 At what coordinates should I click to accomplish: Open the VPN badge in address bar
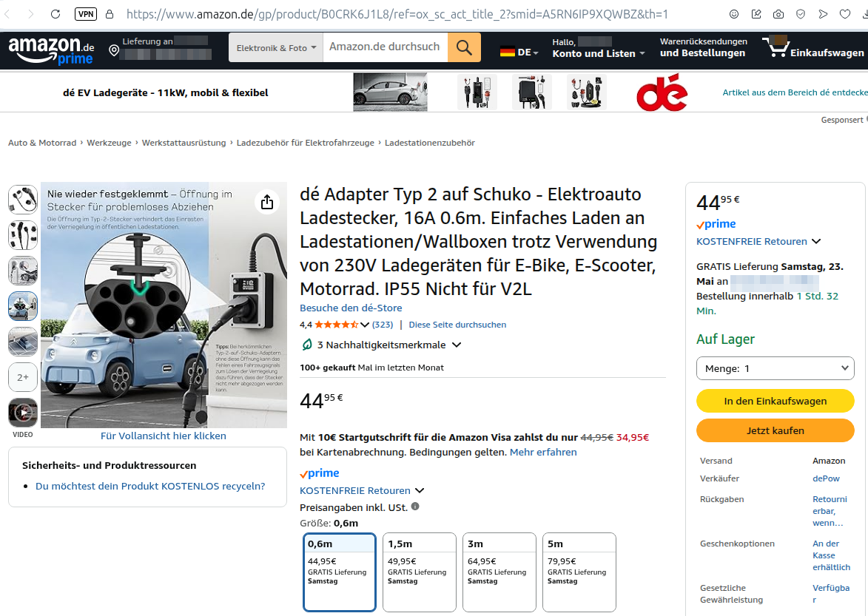[86, 14]
